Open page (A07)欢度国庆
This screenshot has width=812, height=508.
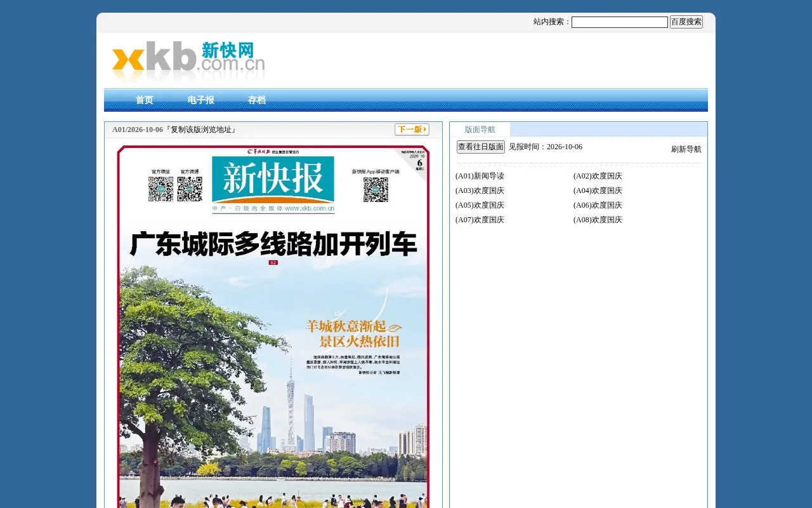tap(480, 220)
